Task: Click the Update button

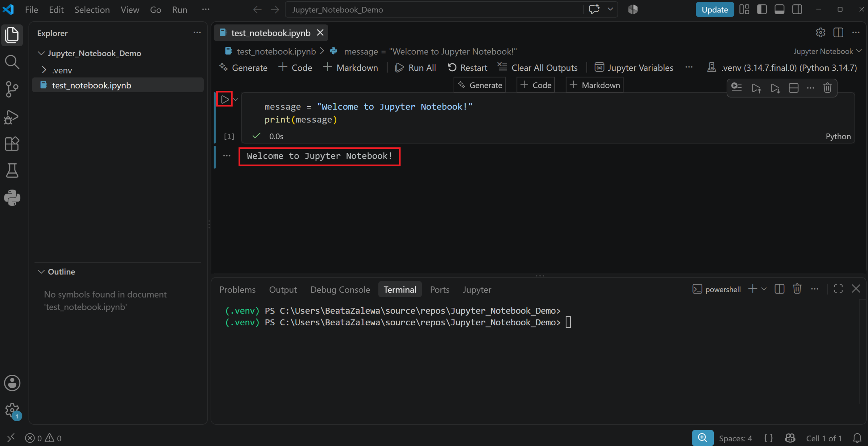Action: tap(714, 9)
